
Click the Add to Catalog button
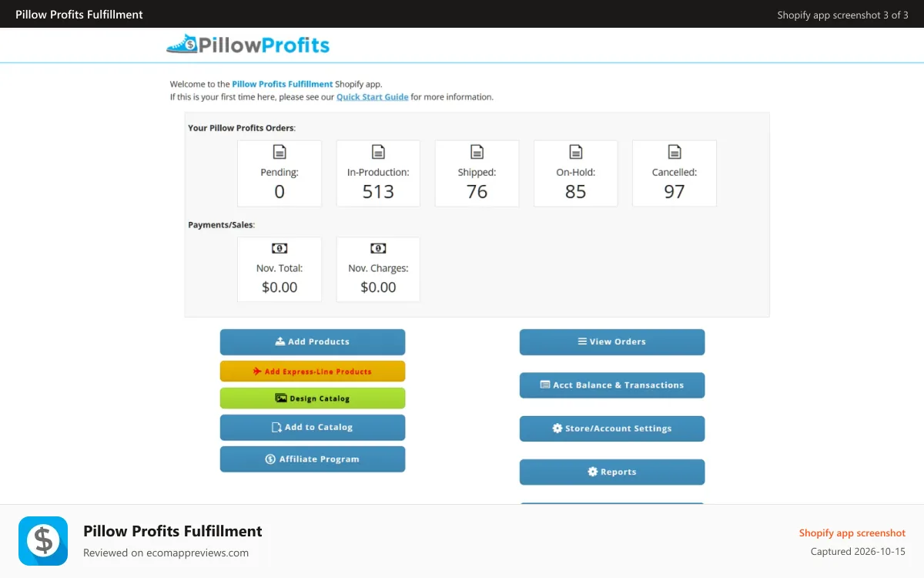point(313,428)
